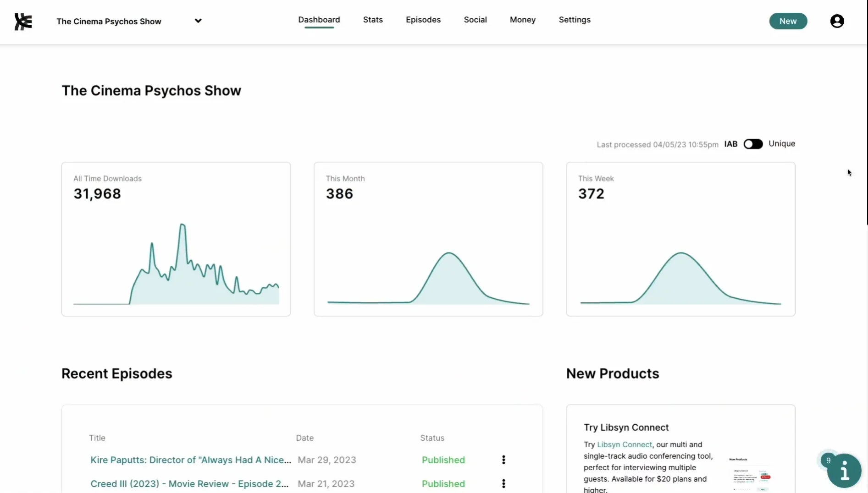Click the This Week downloads chart card
868x493 pixels.
(x=680, y=239)
